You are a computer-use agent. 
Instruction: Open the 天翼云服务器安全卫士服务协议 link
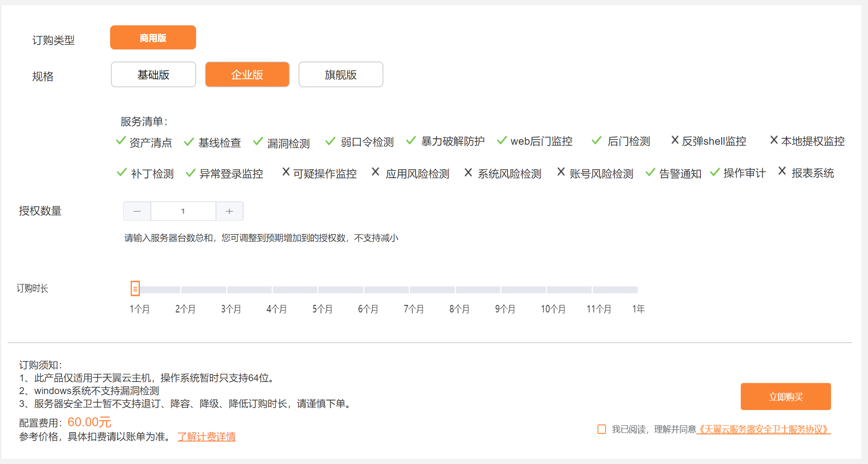click(x=763, y=429)
